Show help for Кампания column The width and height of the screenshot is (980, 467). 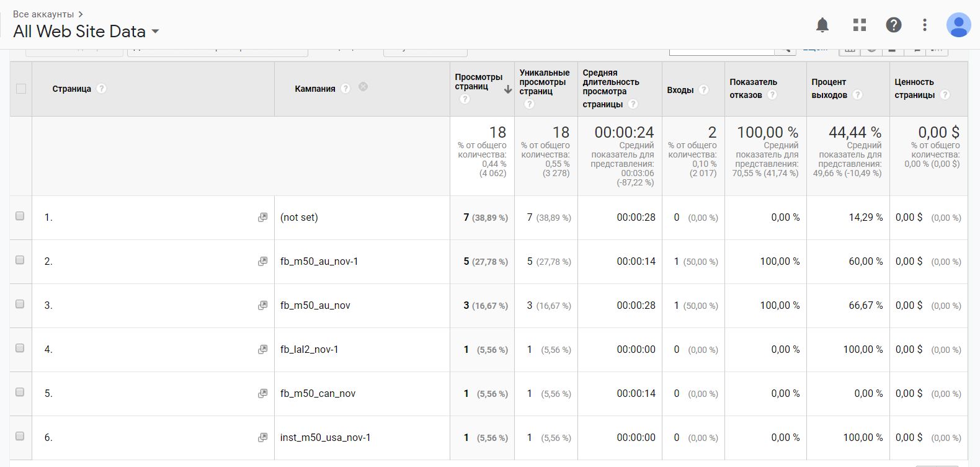coord(345,89)
